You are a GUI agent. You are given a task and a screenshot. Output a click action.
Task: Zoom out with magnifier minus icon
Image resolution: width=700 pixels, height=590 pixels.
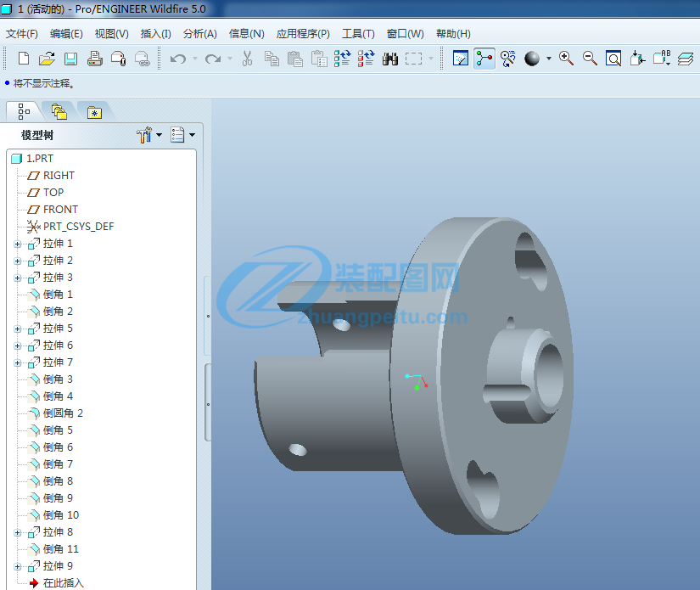pyautogui.click(x=590, y=59)
